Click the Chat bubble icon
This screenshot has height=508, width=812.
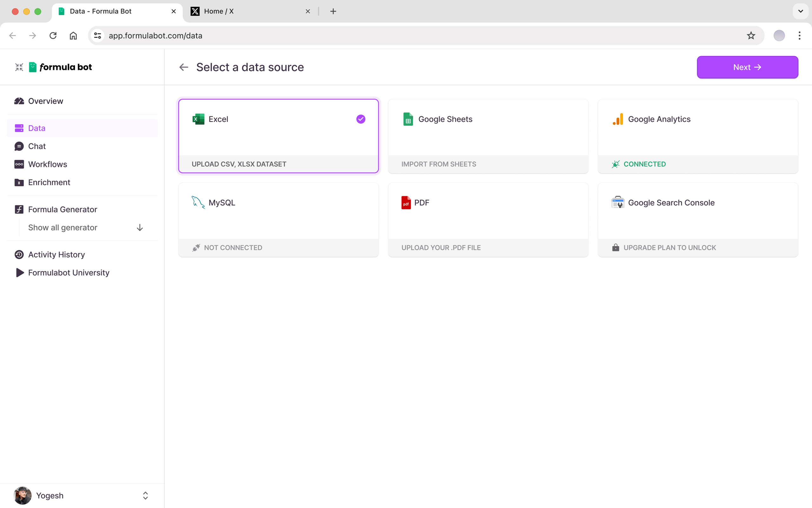click(19, 146)
